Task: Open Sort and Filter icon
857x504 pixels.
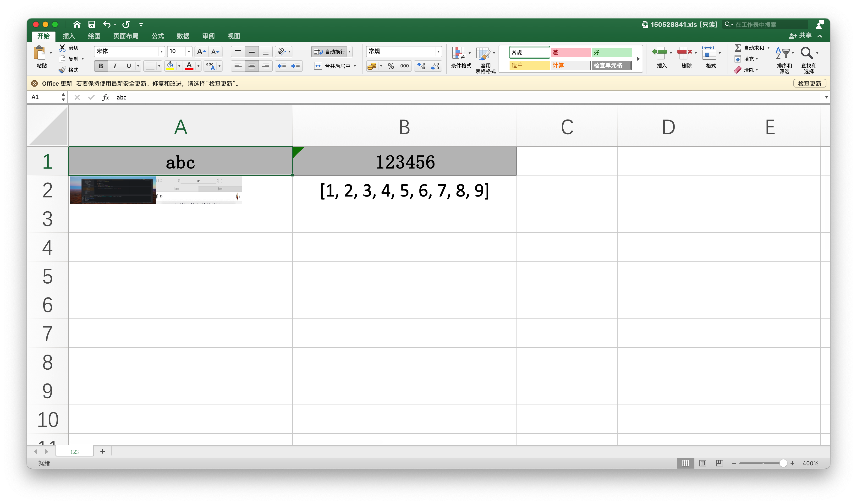Action: tap(783, 53)
